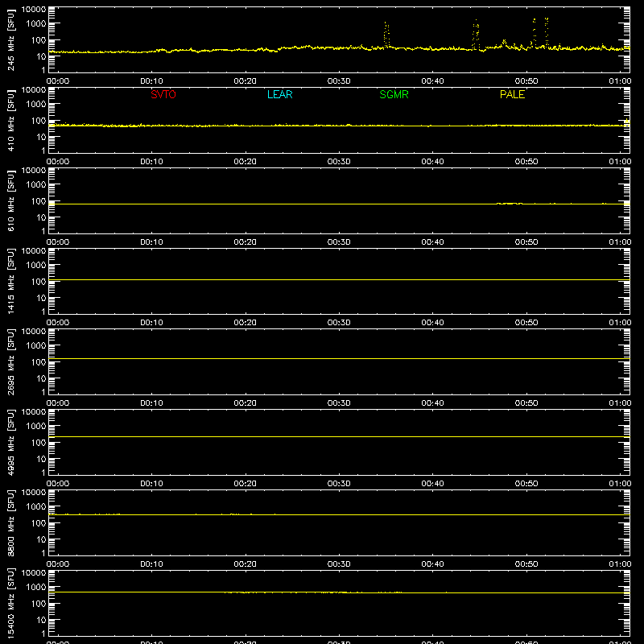Screen dimensions: 644x644
Task: Click the 10000 tick label on 245 MHz axis
Action: [x=34, y=10]
